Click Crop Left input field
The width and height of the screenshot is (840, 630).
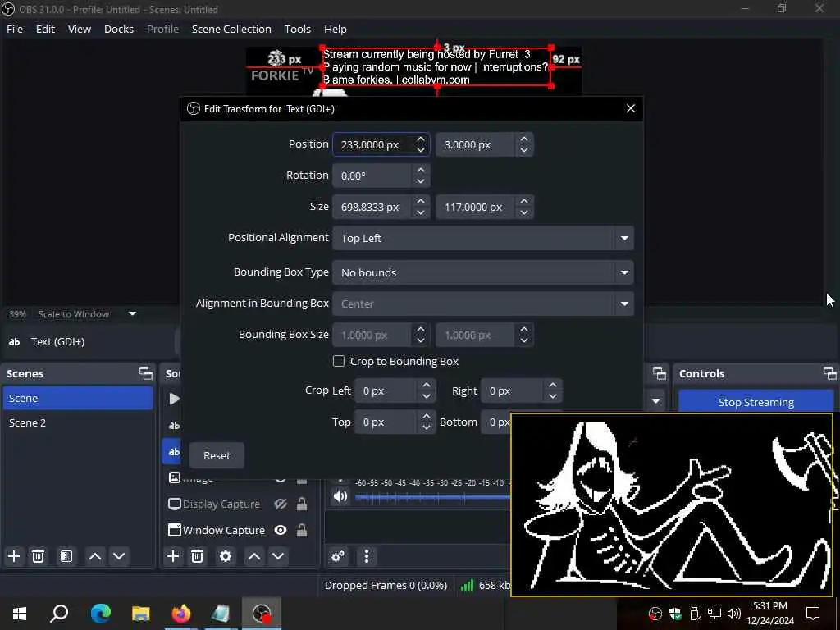[386, 391]
